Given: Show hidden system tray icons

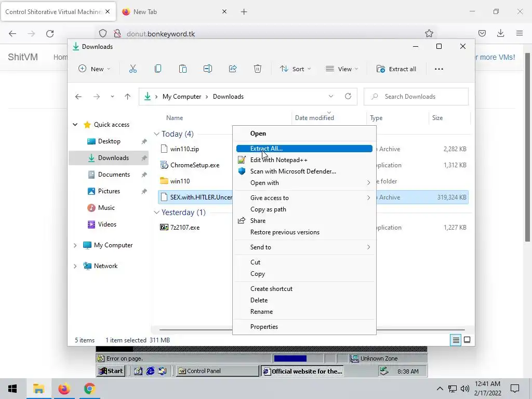Looking at the screenshot, I should [x=440, y=389].
